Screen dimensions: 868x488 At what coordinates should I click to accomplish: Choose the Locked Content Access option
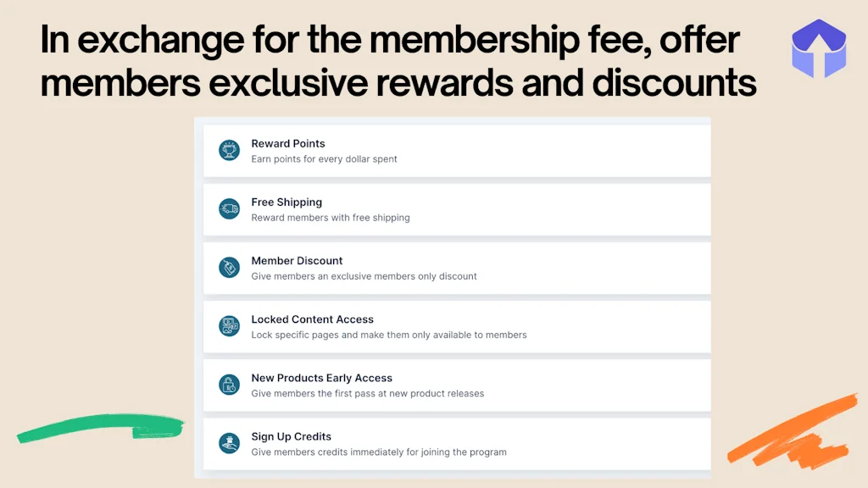pos(458,325)
